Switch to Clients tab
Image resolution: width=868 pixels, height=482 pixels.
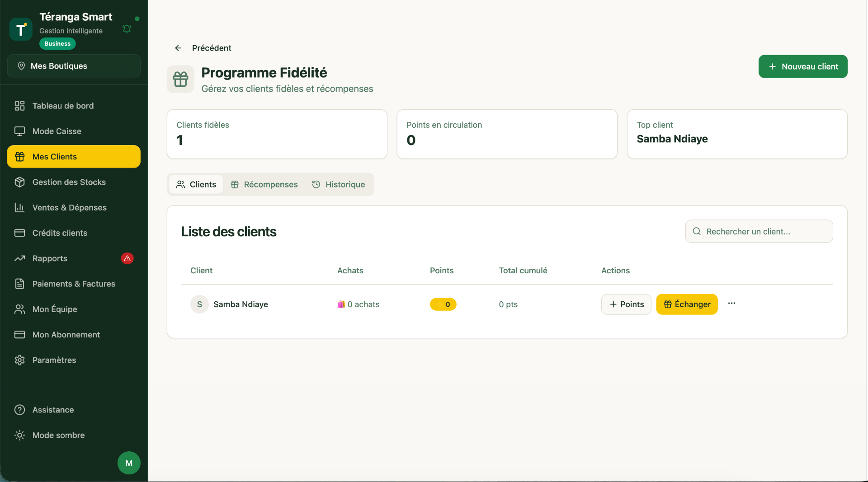[x=196, y=184]
